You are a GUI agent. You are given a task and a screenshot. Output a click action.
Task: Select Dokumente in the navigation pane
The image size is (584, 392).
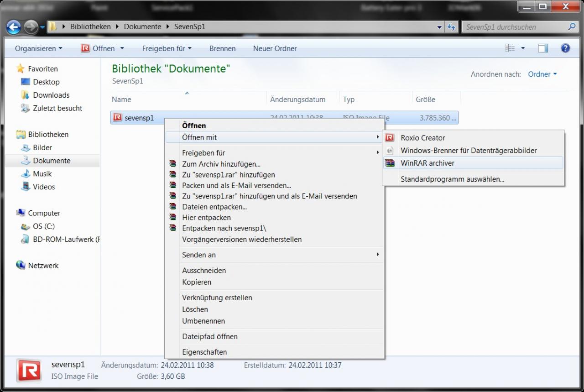coord(52,161)
